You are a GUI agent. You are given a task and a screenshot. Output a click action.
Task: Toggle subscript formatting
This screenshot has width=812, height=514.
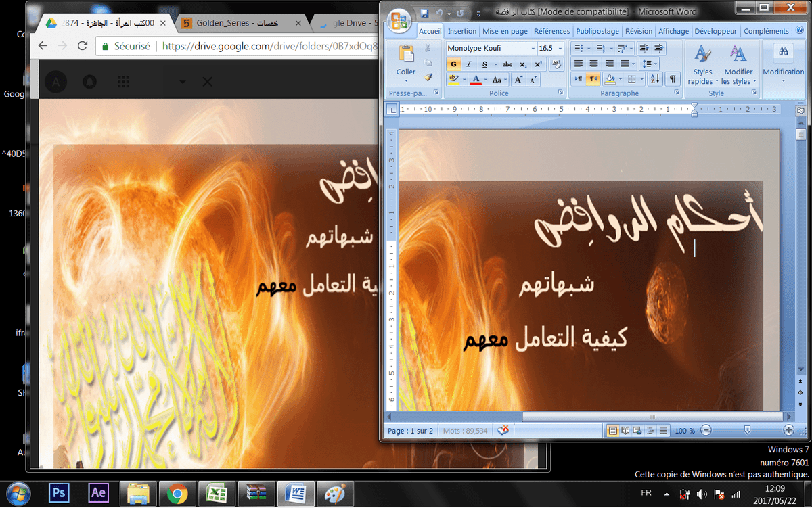click(x=523, y=64)
